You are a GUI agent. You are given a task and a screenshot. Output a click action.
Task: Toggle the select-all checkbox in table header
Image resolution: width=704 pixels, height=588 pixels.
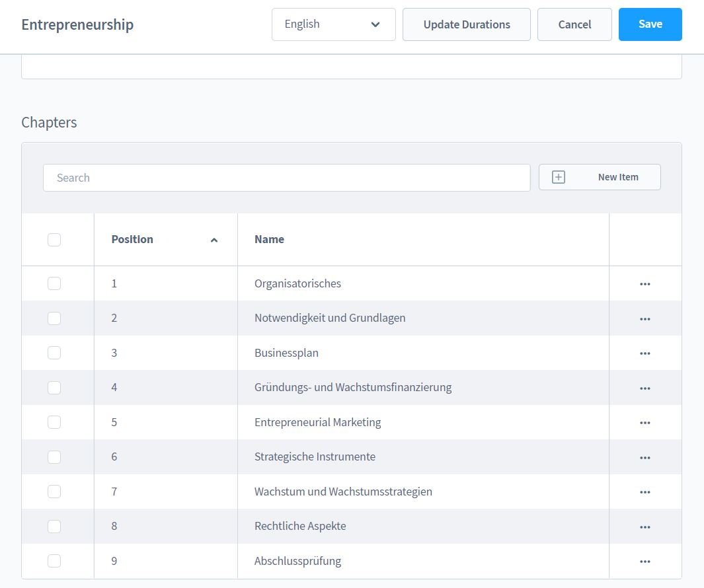(54, 240)
